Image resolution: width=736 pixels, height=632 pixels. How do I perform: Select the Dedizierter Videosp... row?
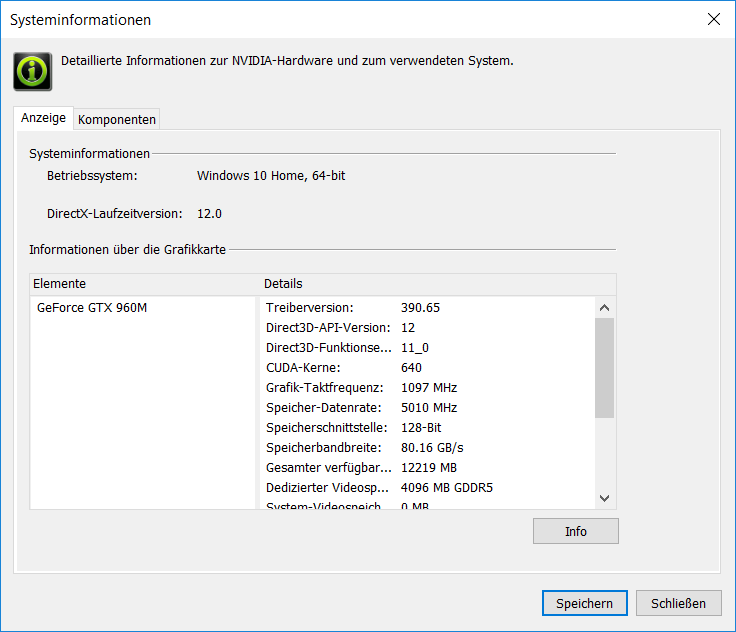428,487
